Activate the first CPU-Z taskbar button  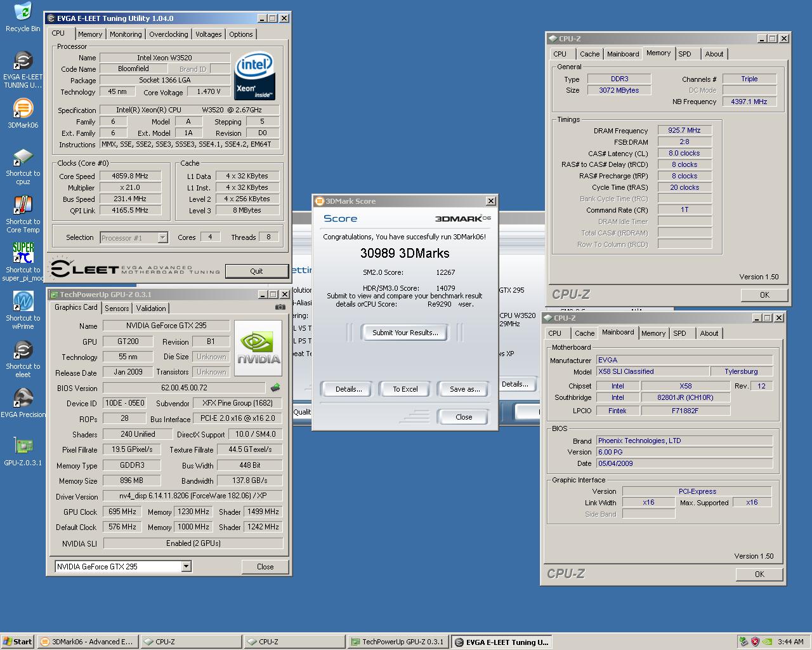[190, 642]
